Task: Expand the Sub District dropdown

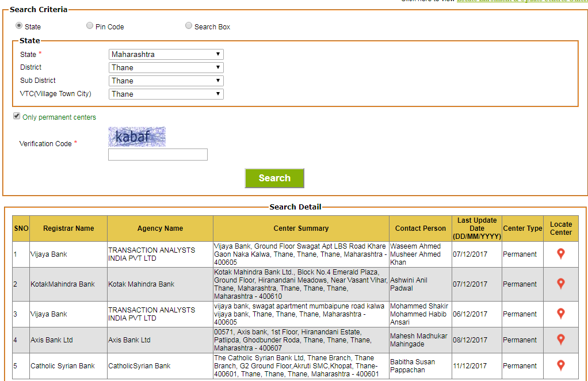Action: click(x=166, y=80)
